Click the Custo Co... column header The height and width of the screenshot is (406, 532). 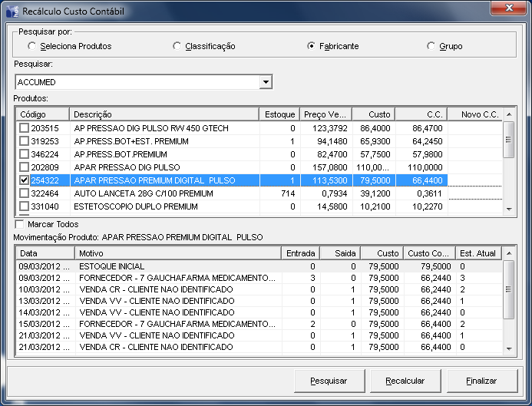(x=430, y=253)
